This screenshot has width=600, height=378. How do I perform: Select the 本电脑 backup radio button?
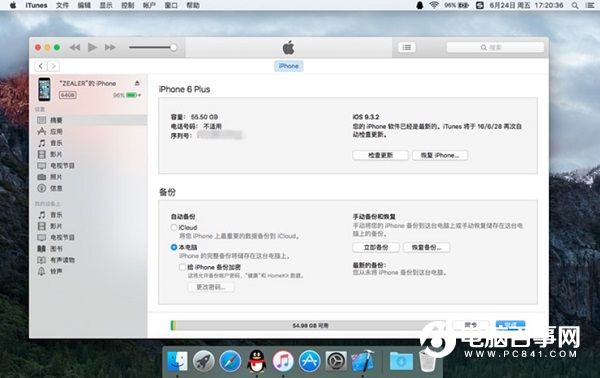(174, 247)
